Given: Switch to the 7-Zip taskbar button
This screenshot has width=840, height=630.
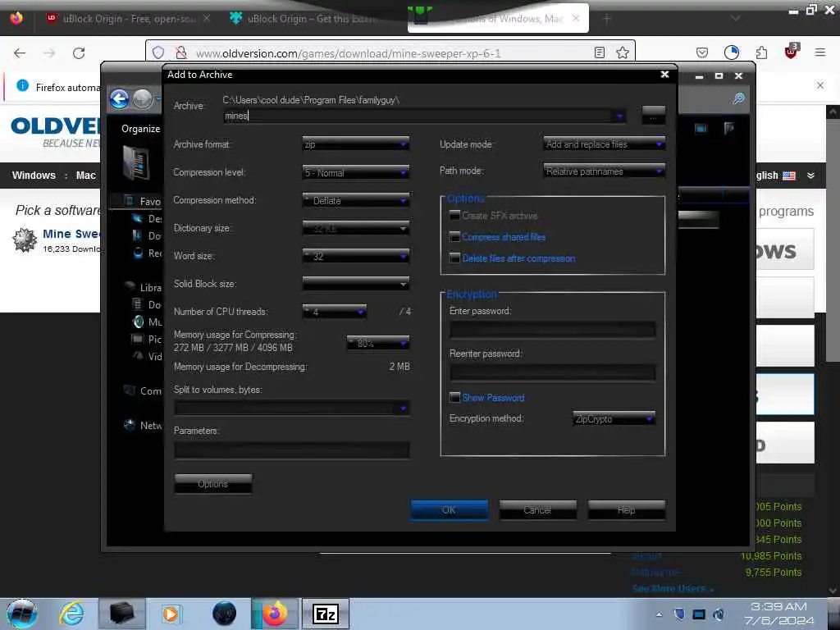Looking at the screenshot, I should coord(326,614).
